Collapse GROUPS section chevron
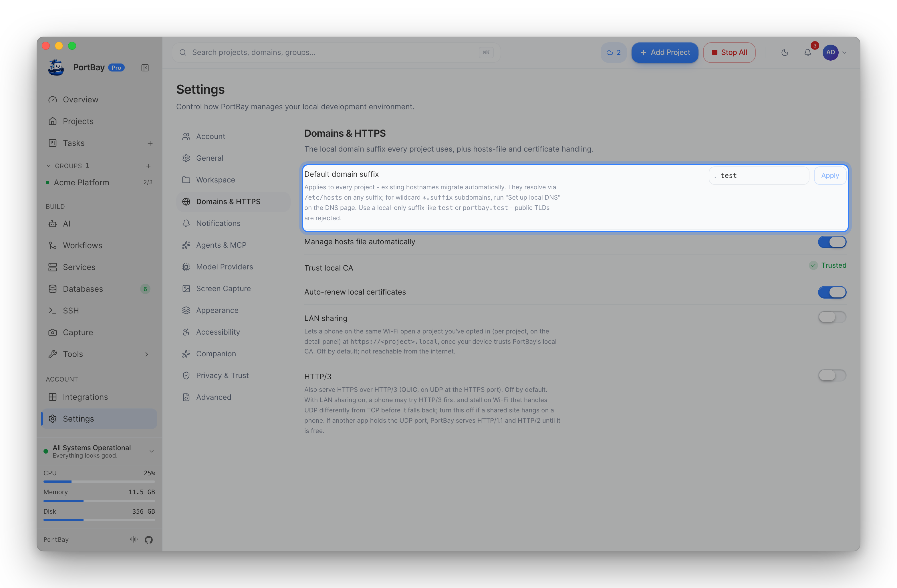The width and height of the screenshot is (897, 588). pyautogui.click(x=48, y=166)
